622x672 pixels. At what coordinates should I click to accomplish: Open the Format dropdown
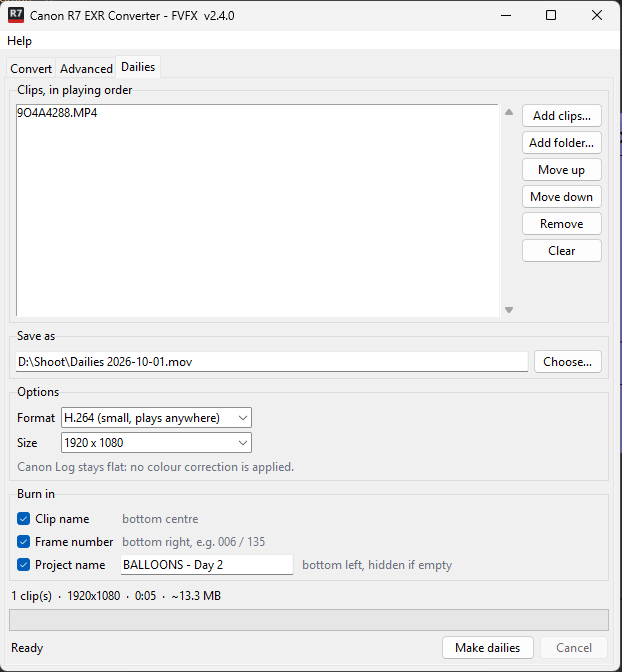click(x=156, y=418)
